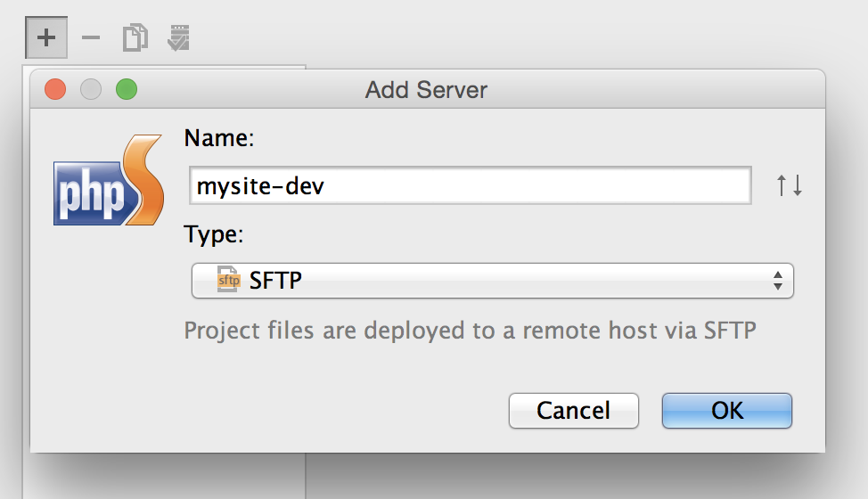Screen dimensions: 868x499
Task: Click the 'Type:' label
Action: coord(214,234)
